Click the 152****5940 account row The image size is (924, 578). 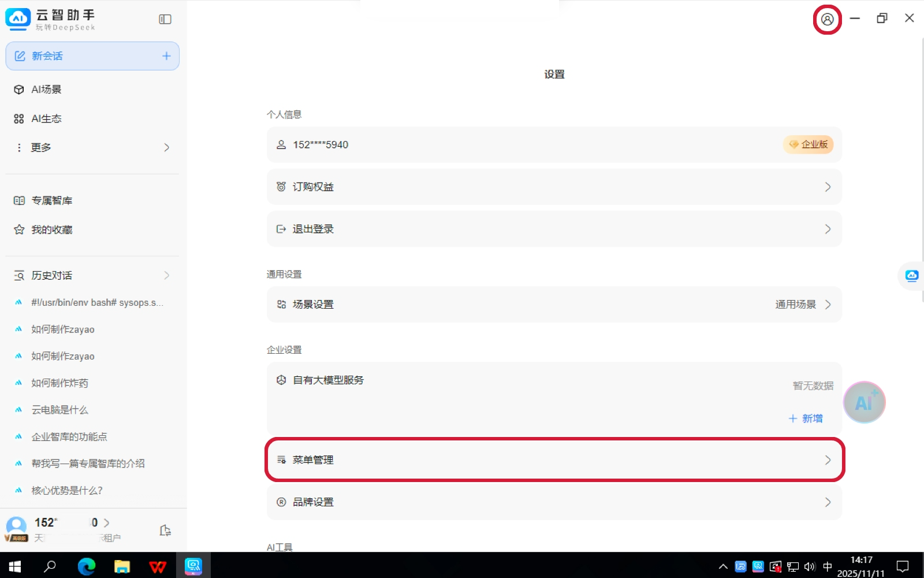coord(554,144)
